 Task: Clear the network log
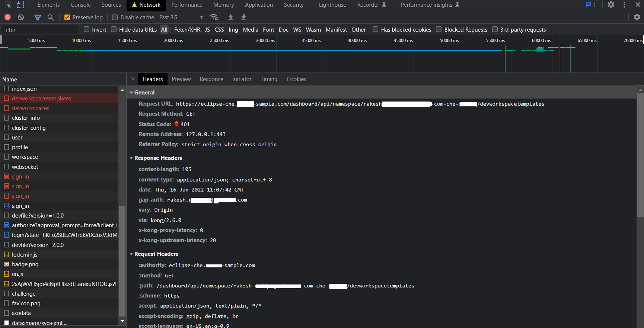(x=21, y=17)
